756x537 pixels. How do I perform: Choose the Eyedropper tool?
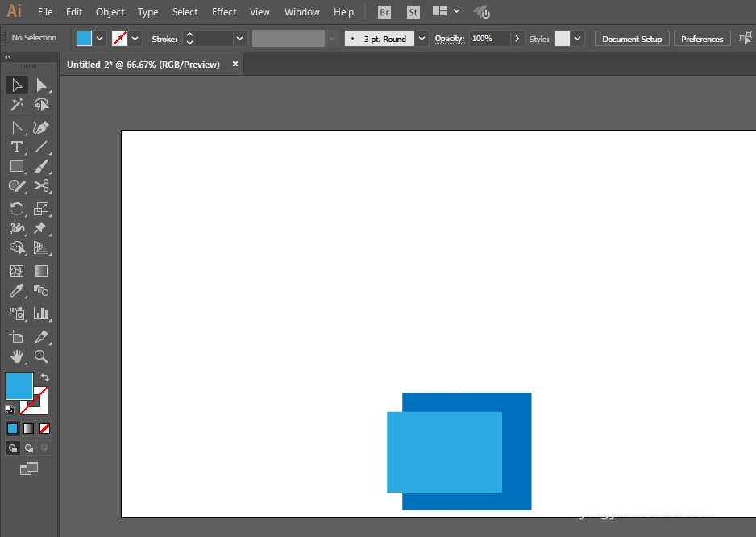click(16, 291)
